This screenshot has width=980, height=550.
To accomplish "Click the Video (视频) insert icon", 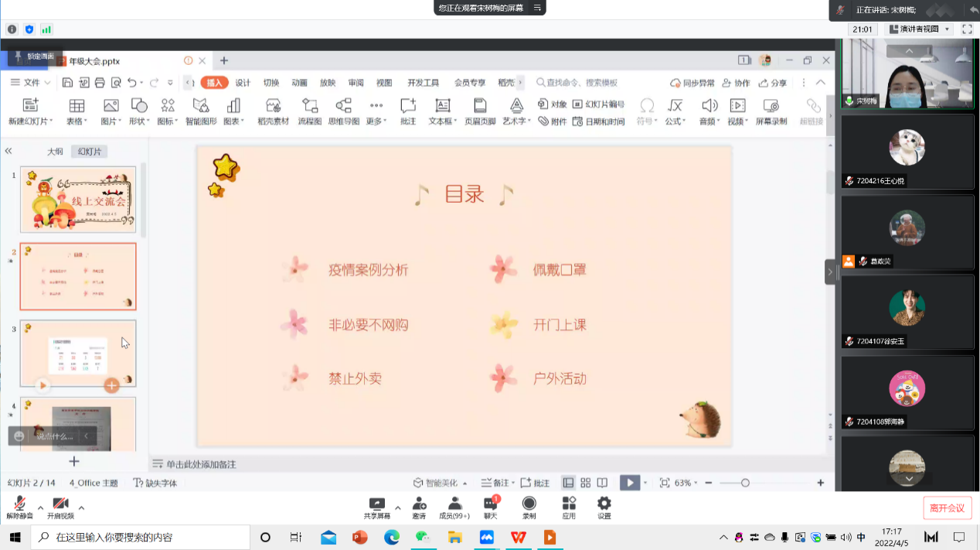I will [x=737, y=106].
